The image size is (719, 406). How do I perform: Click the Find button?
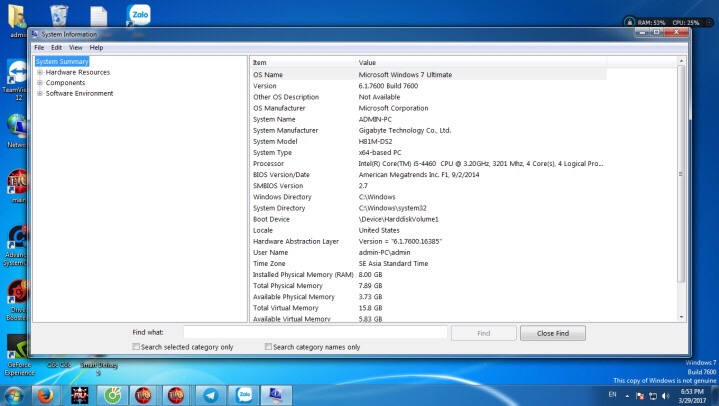(x=484, y=333)
